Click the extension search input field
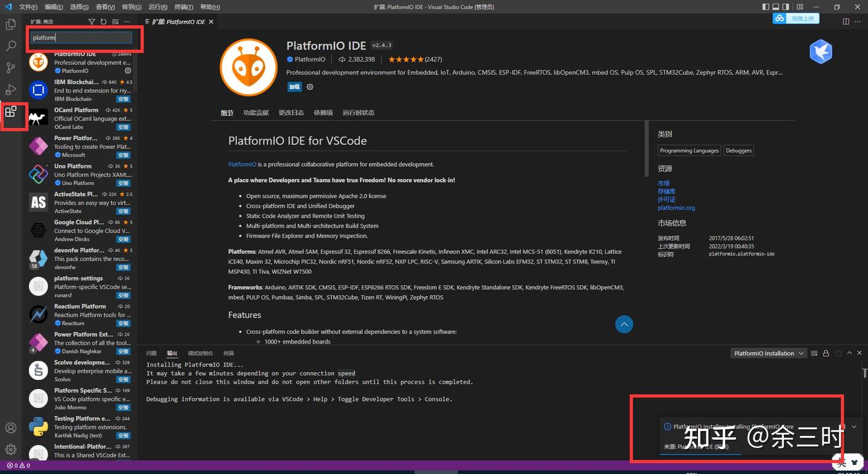 tap(83, 37)
